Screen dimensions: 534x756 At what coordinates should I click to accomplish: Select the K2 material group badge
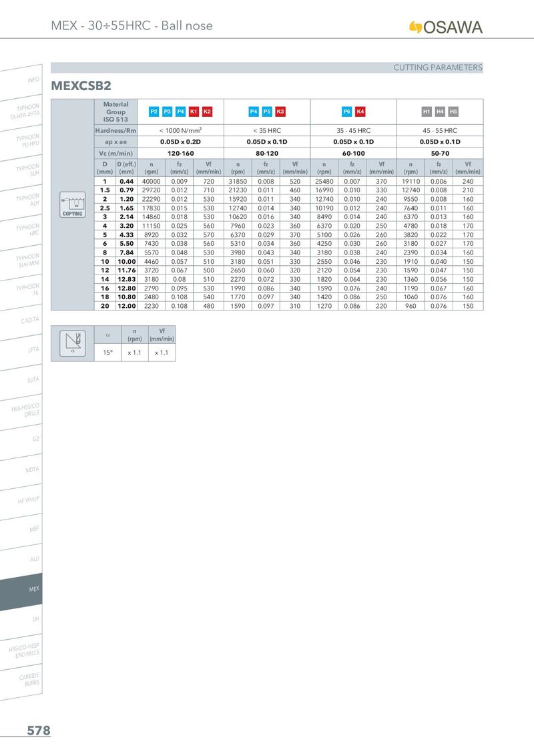pos(207,112)
